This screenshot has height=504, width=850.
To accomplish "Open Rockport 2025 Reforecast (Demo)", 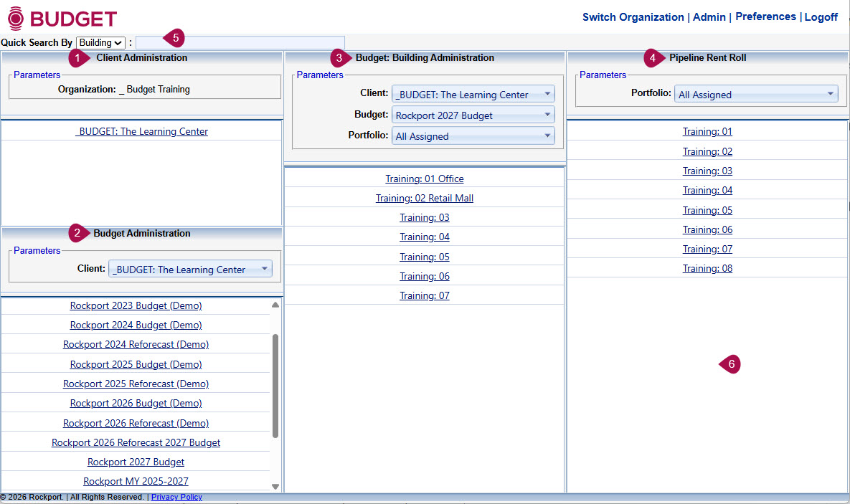I will click(x=136, y=384).
